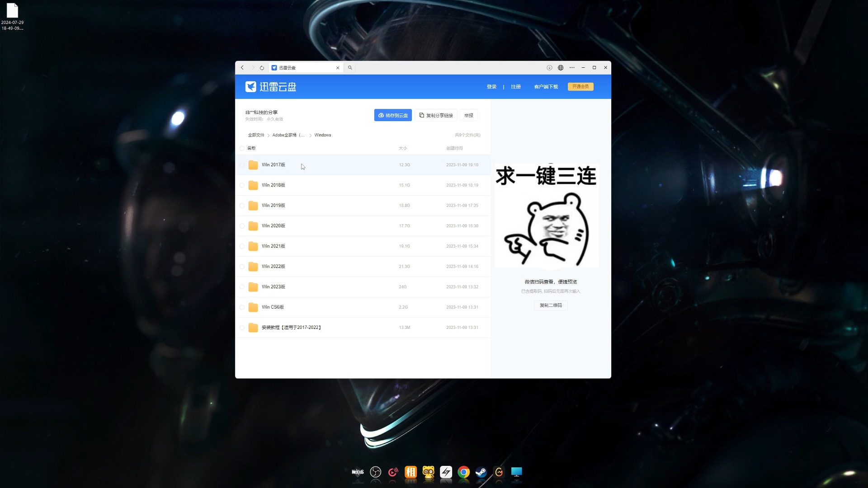The height and width of the screenshot is (488, 868).
Task: Open the blue monitor icon in dock
Action: [516, 472]
